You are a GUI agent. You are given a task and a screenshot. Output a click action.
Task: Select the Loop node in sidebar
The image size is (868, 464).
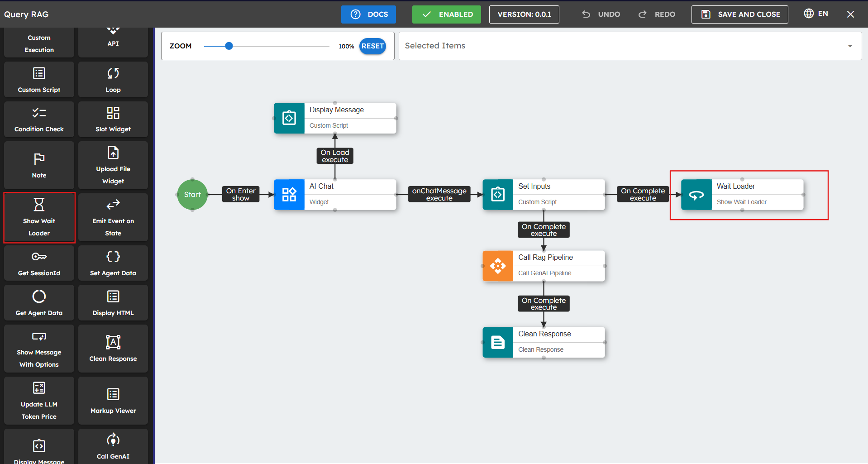(113, 80)
